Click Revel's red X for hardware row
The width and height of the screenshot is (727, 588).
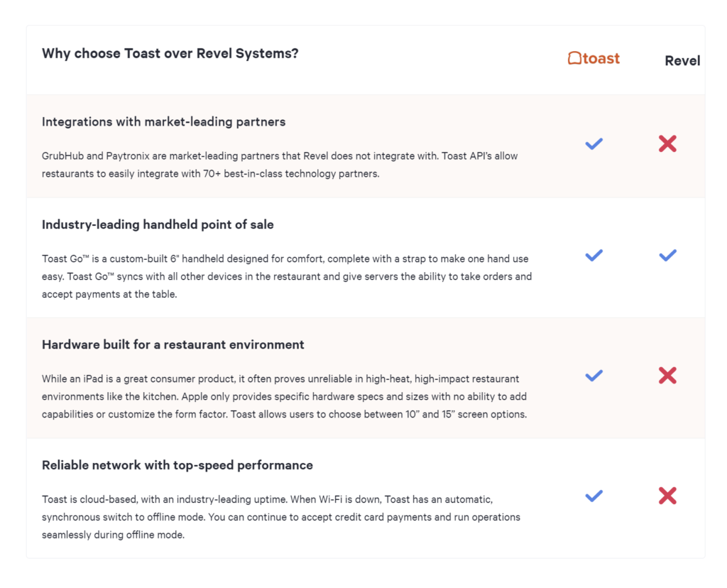pyautogui.click(x=667, y=376)
